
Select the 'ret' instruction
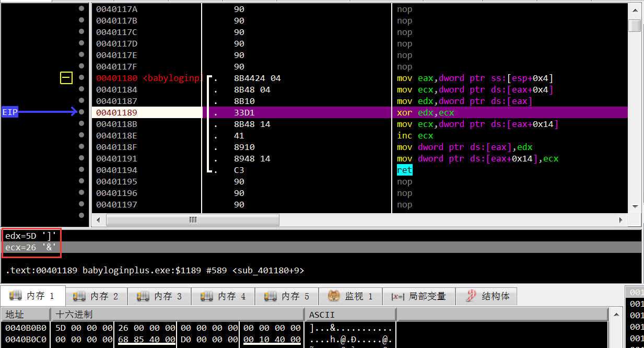[404, 170]
